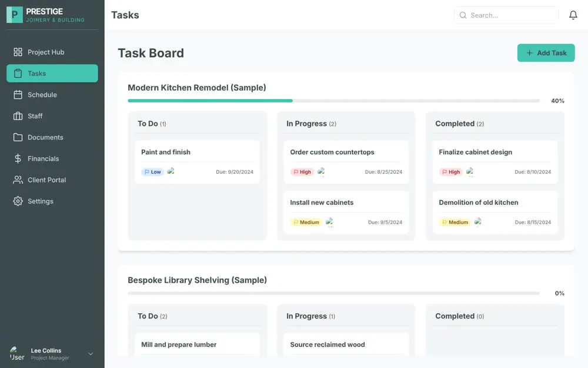
Task: Click assignee avatar on Install new cabinets
Action: click(329, 222)
